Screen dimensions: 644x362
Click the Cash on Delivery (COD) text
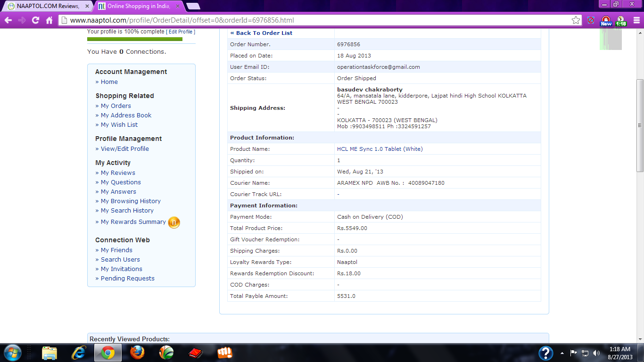click(x=370, y=217)
